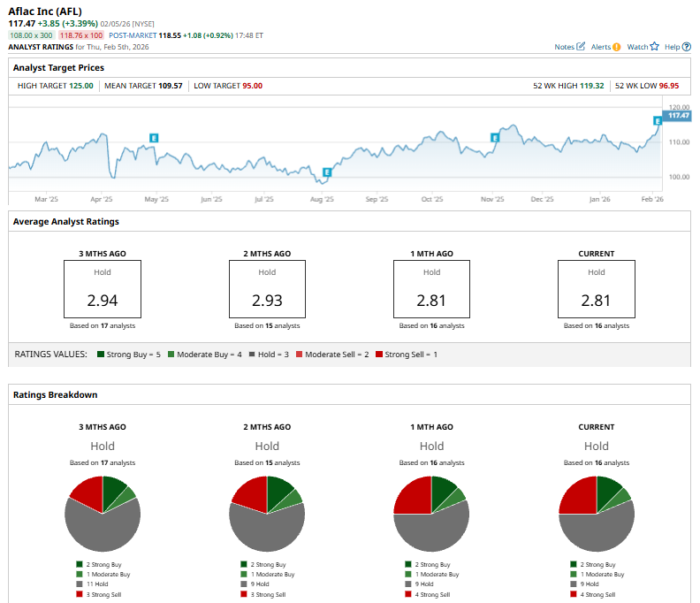The image size is (700, 603).
Task: Click Ratings Breakdown heading
Action: [x=56, y=395]
